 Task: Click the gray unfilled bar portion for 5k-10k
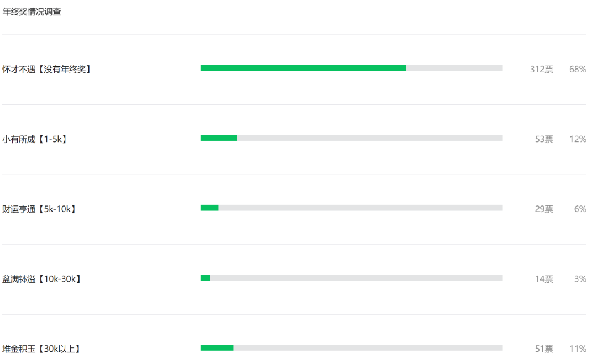click(360, 208)
